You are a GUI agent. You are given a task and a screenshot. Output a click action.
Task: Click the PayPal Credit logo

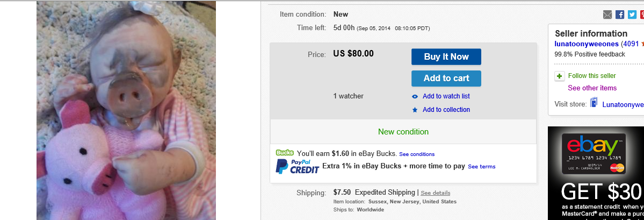[297, 167]
